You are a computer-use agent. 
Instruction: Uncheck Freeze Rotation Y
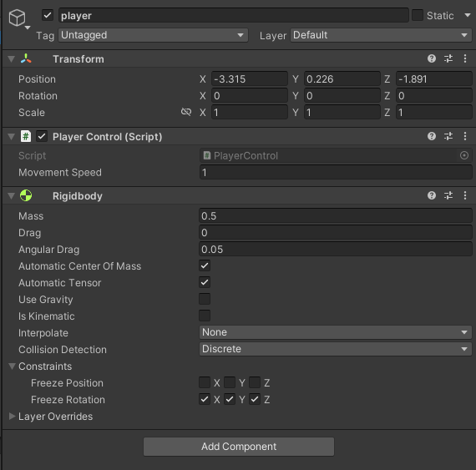coord(230,399)
